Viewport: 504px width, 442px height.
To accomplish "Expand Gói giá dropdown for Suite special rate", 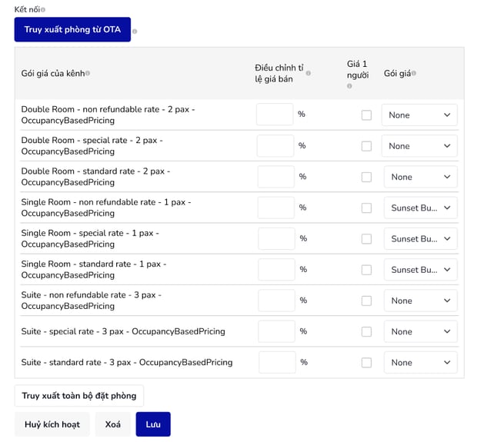I will [x=420, y=331].
